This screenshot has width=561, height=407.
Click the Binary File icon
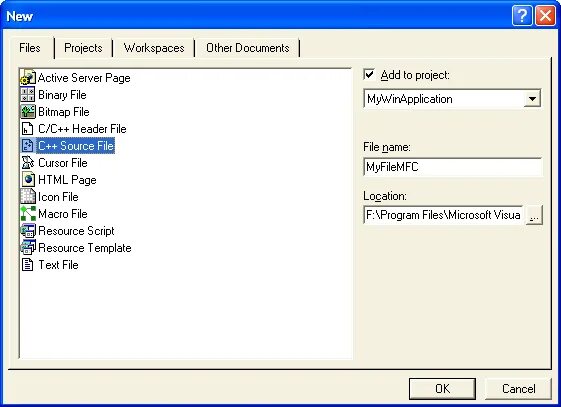pyautogui.click(x=28, y=95)
